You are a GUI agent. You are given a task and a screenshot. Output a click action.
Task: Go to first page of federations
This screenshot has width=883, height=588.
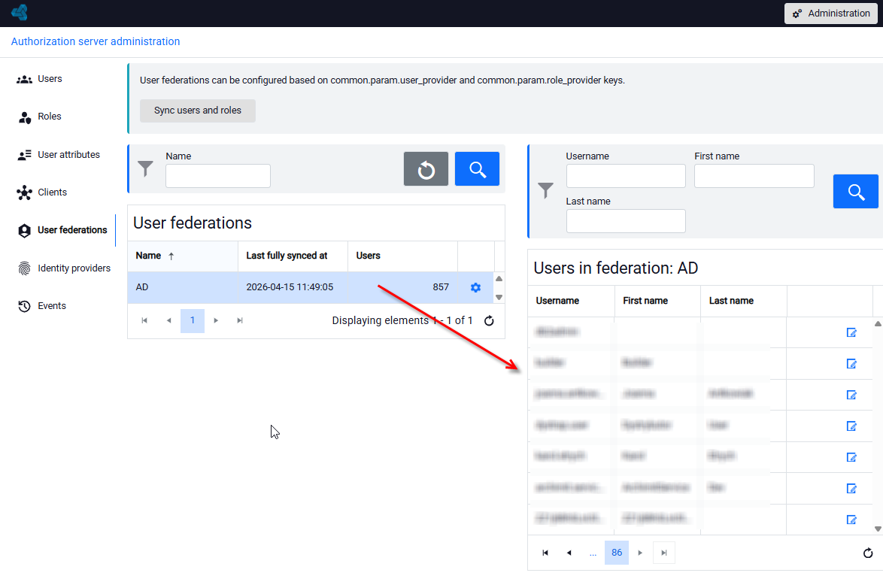[x=144, y=320]
